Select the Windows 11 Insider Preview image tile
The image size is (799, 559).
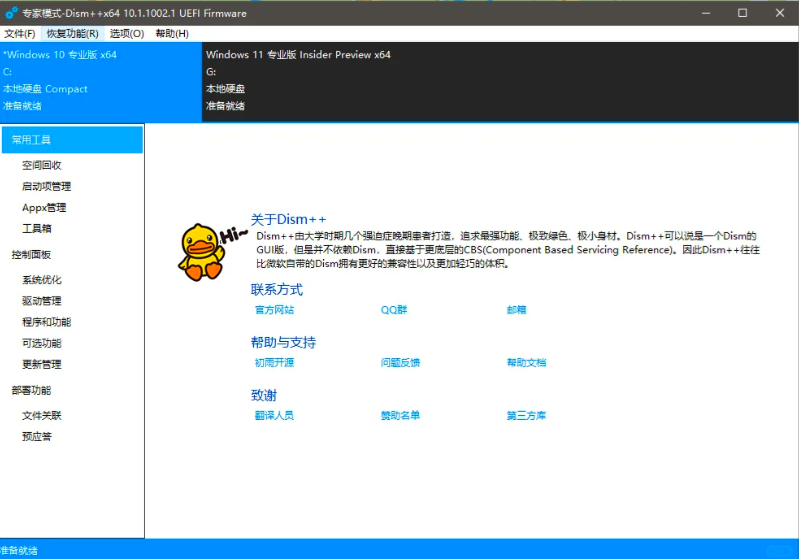[x=500, y=82]
